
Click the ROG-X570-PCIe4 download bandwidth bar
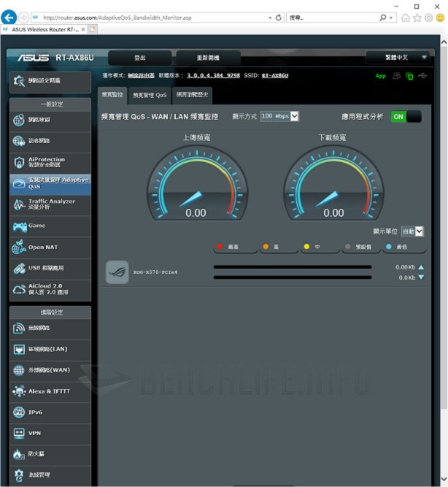tap(293, 277)
